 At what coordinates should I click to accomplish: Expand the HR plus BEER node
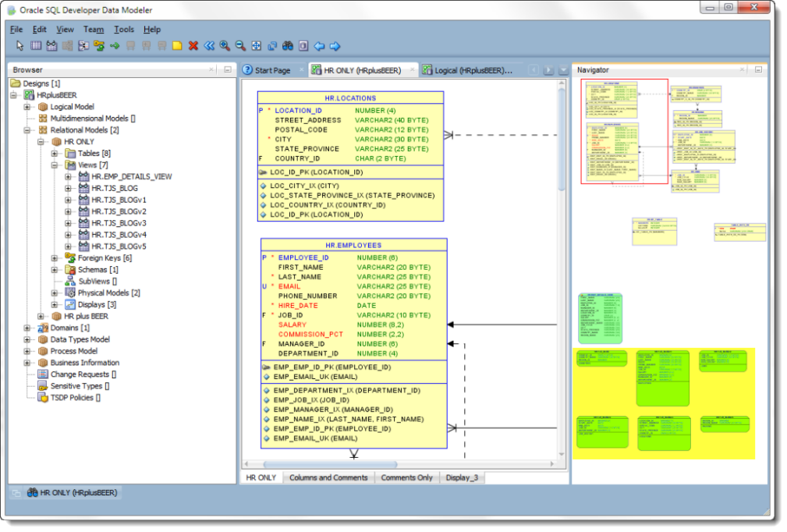coord(41,316)
